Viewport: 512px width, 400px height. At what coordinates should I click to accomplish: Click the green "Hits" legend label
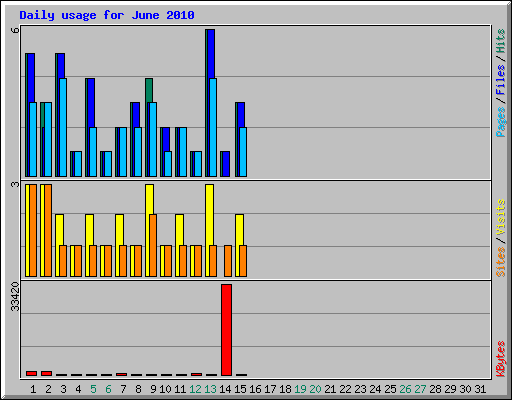click(x=500, y=41)
